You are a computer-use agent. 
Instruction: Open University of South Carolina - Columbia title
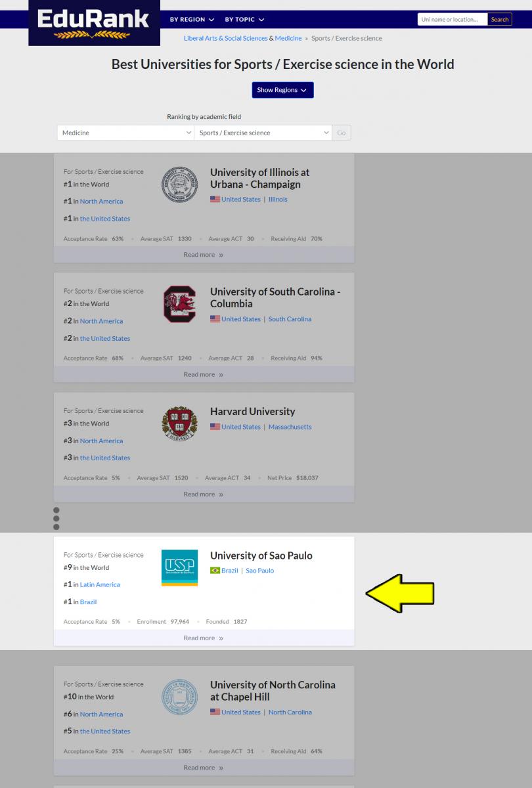click(275, 297)
